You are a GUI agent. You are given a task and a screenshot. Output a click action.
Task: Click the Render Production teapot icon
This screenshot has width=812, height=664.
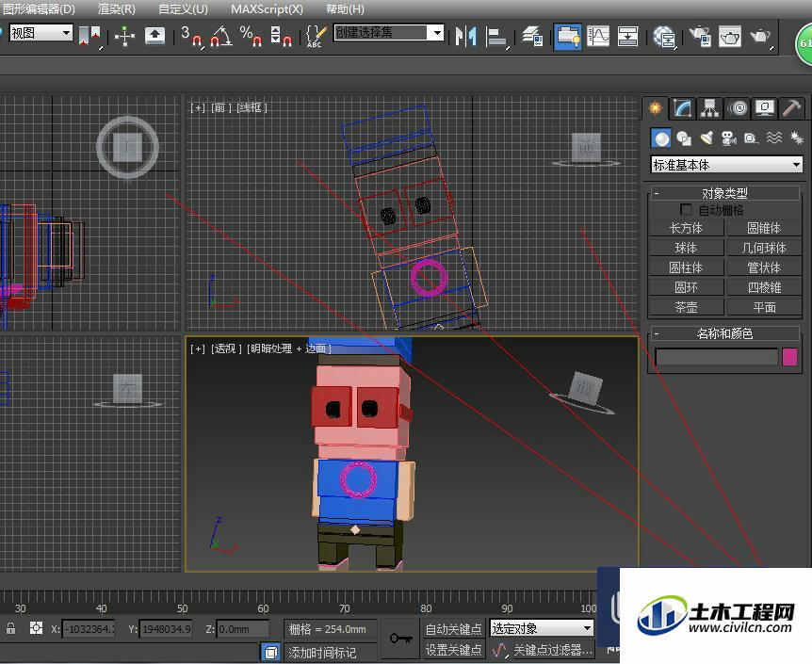coord(760,37)
